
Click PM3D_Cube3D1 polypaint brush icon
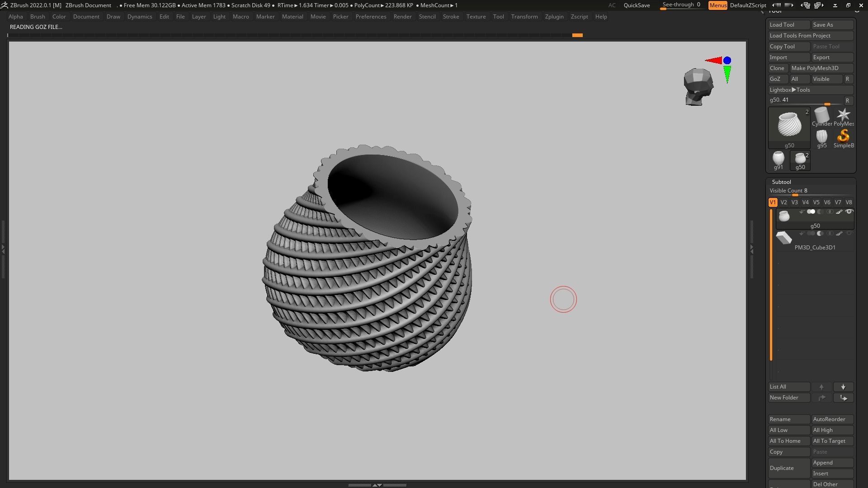[x=839, y=234]
